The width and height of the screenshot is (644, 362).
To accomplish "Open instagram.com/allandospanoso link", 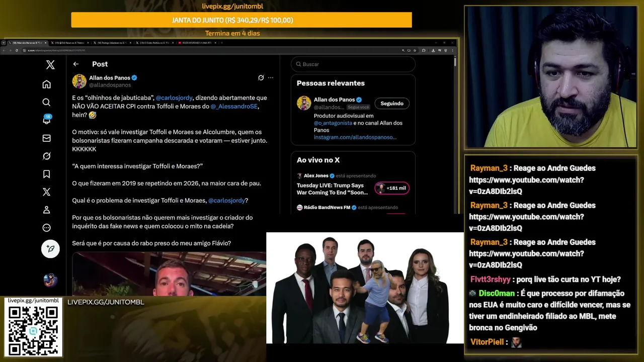I will click(355, 137).
